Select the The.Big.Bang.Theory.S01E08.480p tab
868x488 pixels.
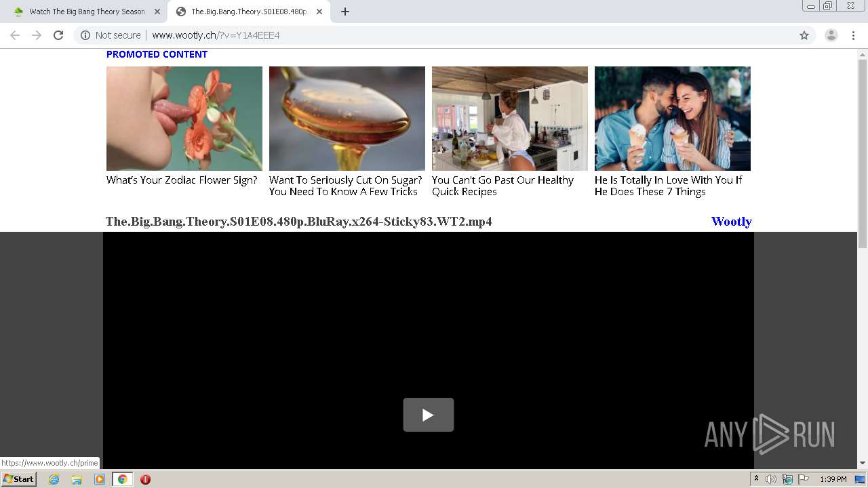248,12
